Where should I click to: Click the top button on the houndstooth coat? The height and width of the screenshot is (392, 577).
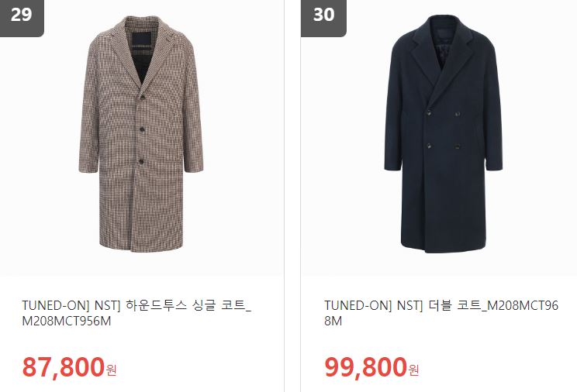coord(143,97)
